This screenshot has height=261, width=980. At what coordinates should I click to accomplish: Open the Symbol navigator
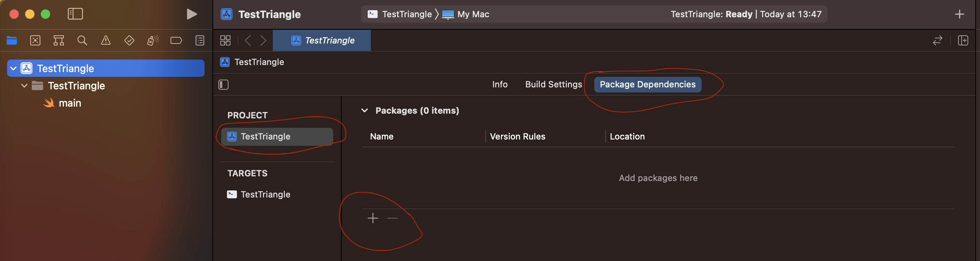(x=59, y=40)
